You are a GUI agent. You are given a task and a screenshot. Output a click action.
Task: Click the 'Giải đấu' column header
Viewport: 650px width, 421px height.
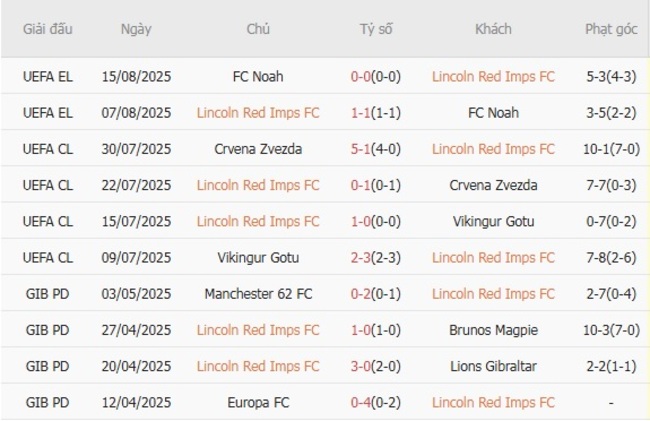point(49,29)
